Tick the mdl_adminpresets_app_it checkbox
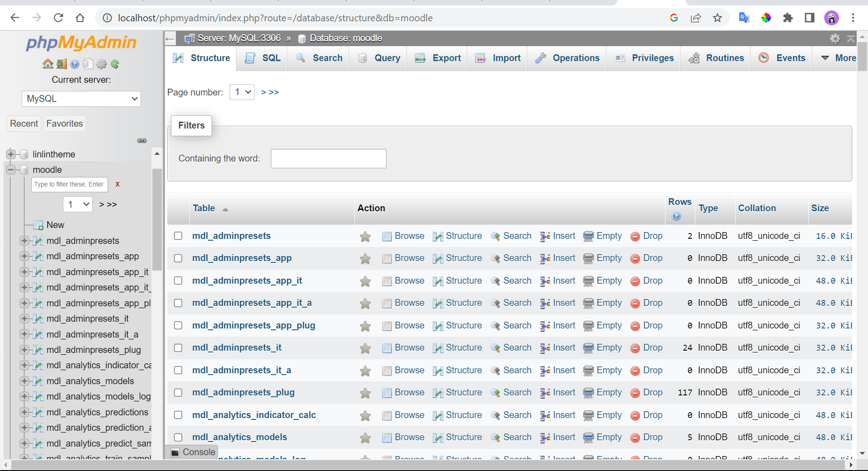 178,281
